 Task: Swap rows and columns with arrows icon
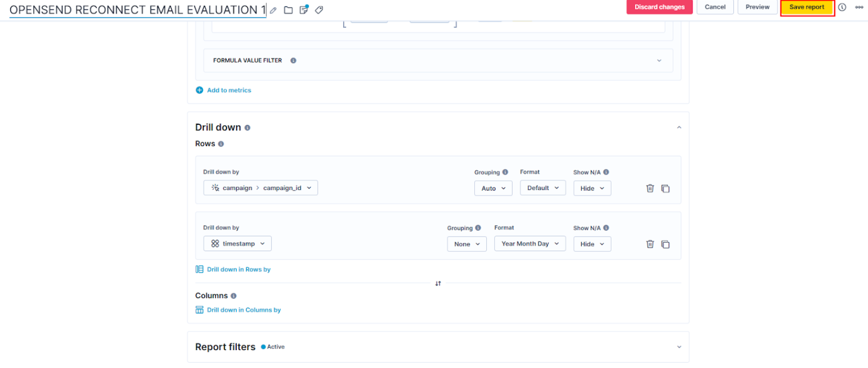coord(438,283)
